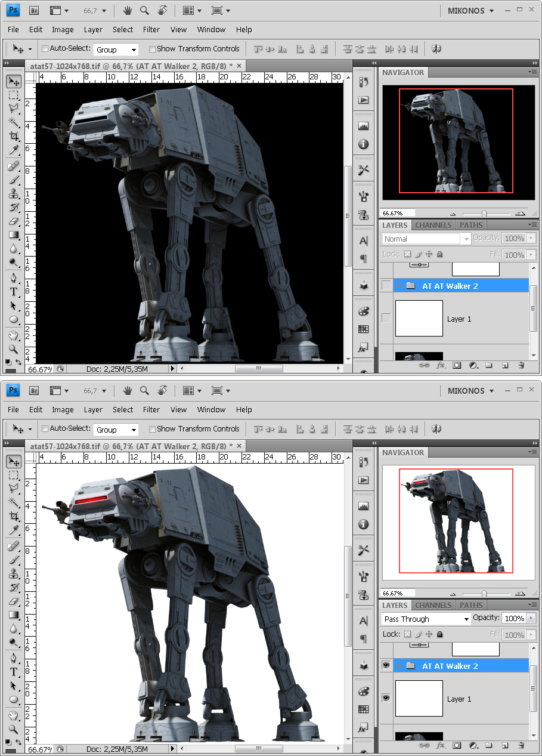Toggle Lock Position in white-background window Layers panel
The height and width of the screenshot is (756, 542).
429,634
